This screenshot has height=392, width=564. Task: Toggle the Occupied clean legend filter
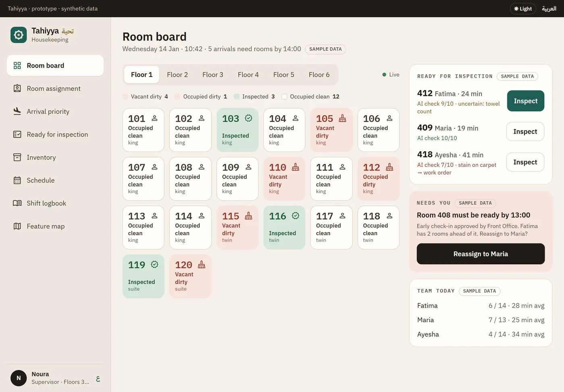[311, 96]
